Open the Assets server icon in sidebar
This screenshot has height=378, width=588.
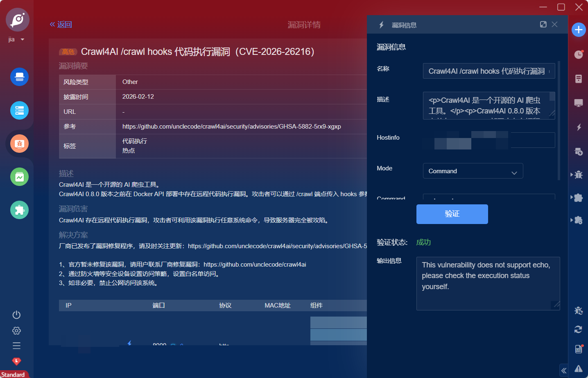pos(19,111)
